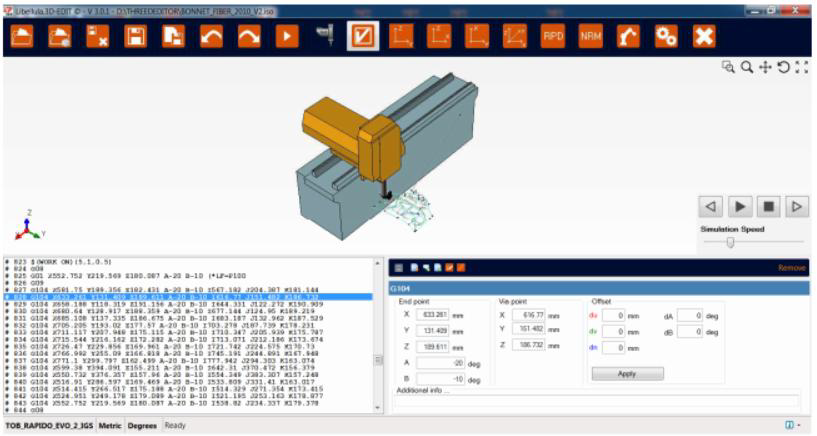Click the Undo arrow icon
The width and height of the screenshot is (817, 436).
click(211, 36)
